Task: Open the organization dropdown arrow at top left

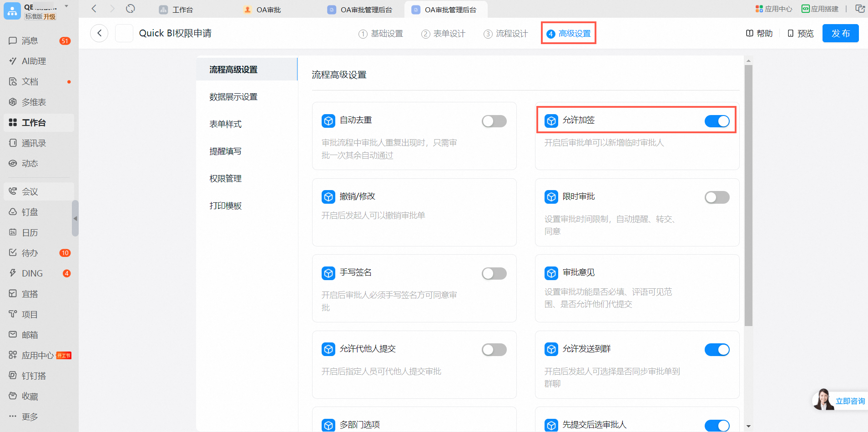Action: pyautogui.click(x=66, y=6)
